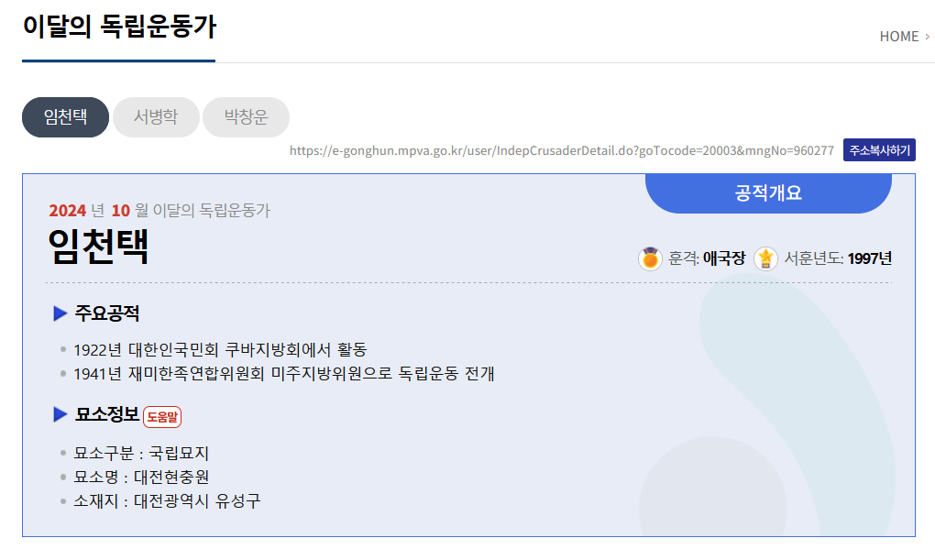Image resolution: width=935 pixels, height=560 pixels.
Task: Click the large 임천택 name heading
Action: pyautogui.click(x=98, y=246)
